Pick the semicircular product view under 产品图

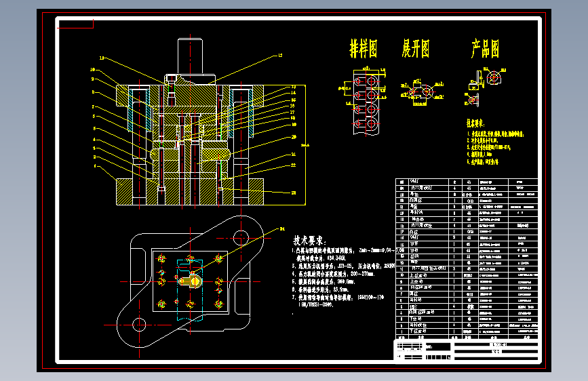pos(494,77)
